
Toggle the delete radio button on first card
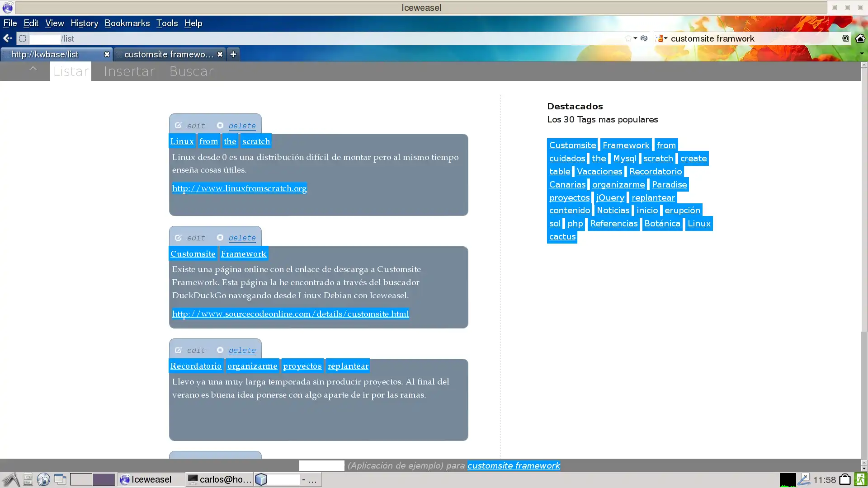pyautogui.click(x=220, y=125)
